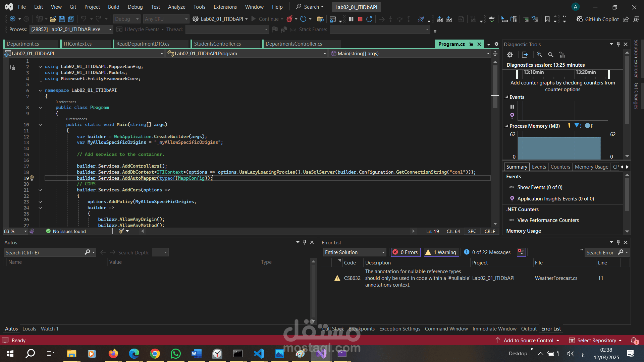
Task: Click the View Performance Counters link
Action: click(x=548, y=220)
